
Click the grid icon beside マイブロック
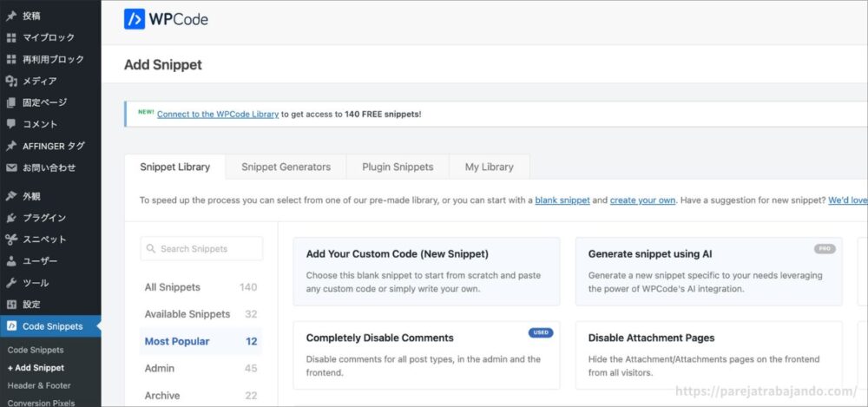click(11, 37)
